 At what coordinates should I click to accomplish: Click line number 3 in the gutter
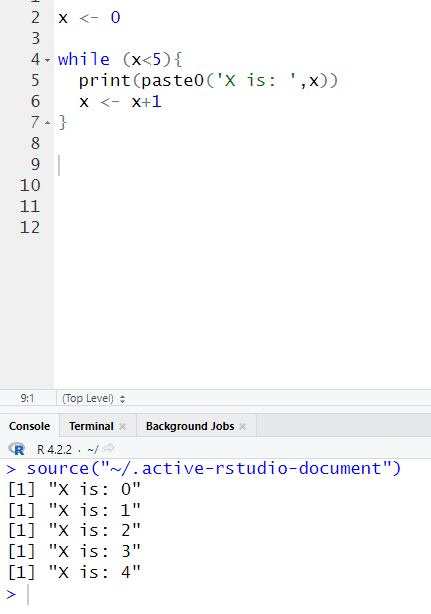(35, 38)
